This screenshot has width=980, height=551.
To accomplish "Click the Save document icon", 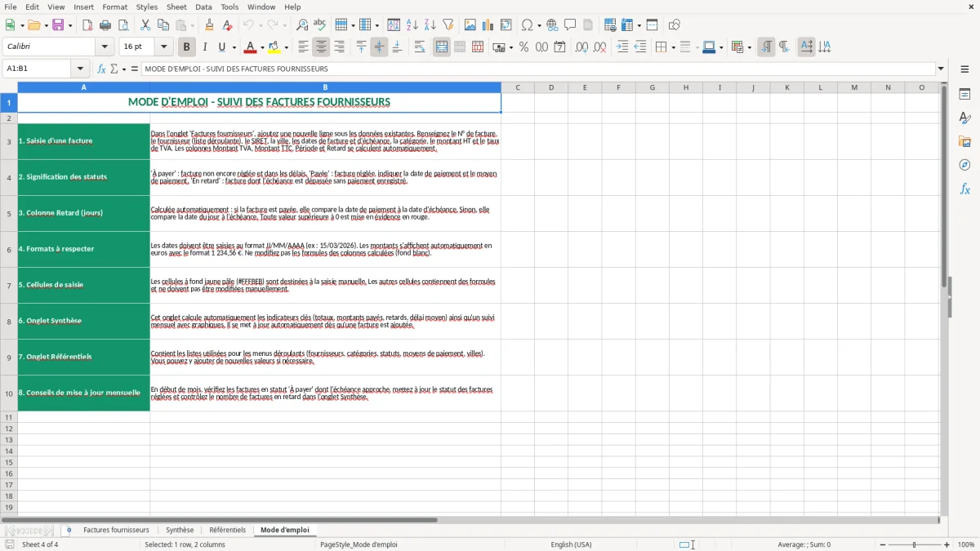I will [x=58, y=25].
